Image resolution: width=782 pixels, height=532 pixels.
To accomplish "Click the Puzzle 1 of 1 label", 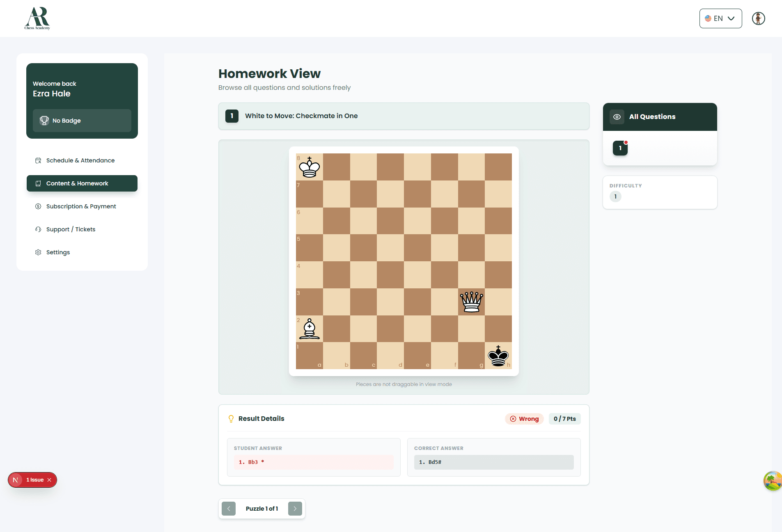I will point(262,509).
